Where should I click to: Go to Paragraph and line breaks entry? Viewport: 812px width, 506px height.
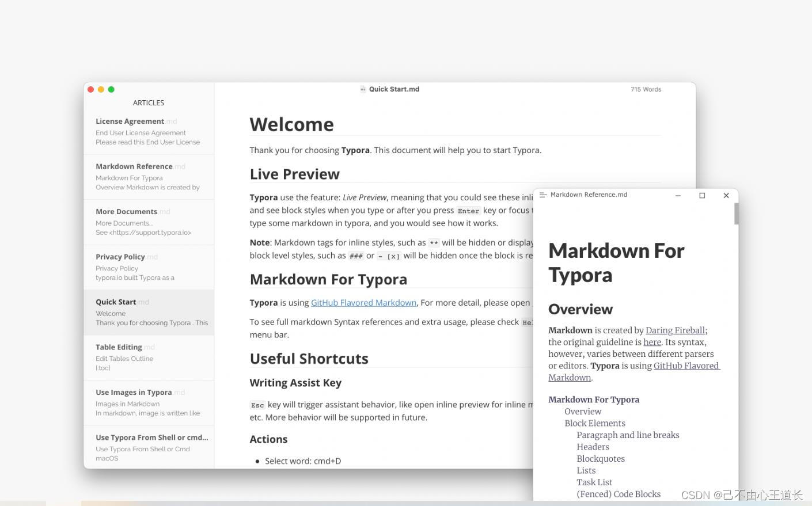pyautogui.click(x=628, y=435)
